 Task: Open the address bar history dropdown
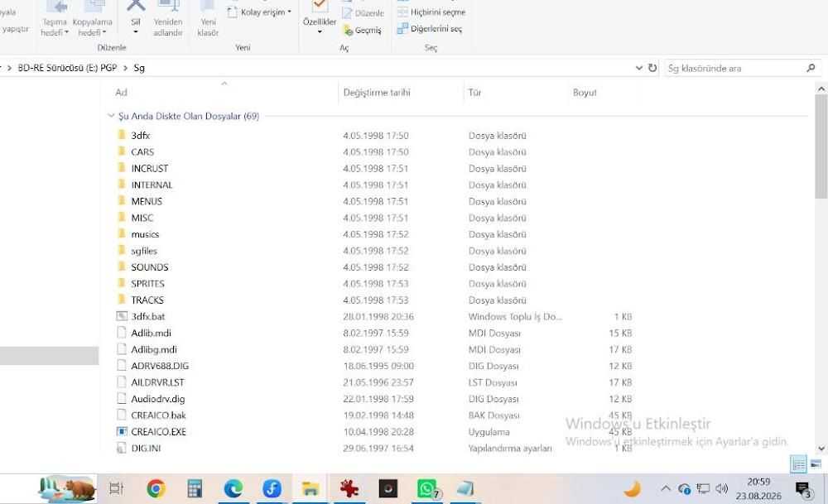click(x=639, y=68)
